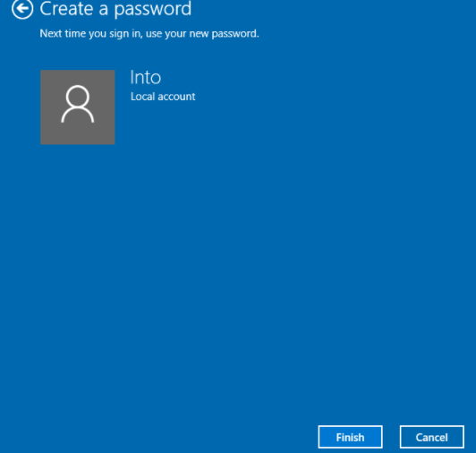476x453 pixels.
Task: Click the 'Local account' label
Action: pyautogui.click(x=163, y=97)
